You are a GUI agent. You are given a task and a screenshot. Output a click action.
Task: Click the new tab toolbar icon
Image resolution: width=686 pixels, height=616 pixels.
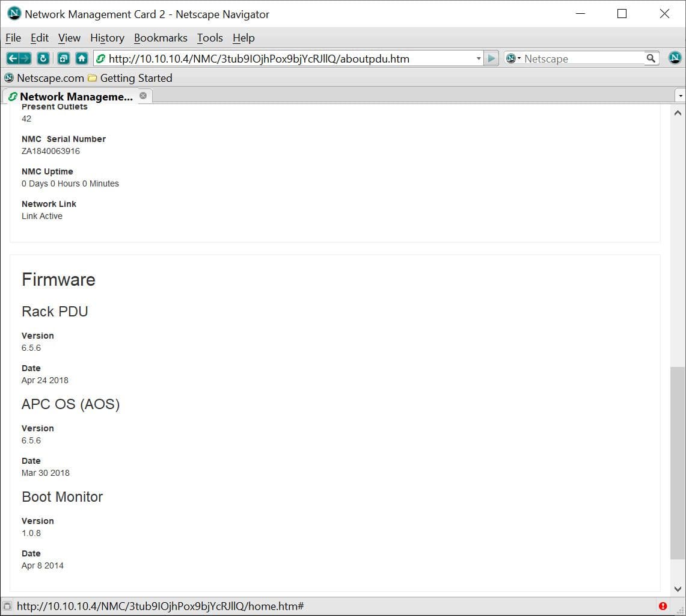click(63, 58)
